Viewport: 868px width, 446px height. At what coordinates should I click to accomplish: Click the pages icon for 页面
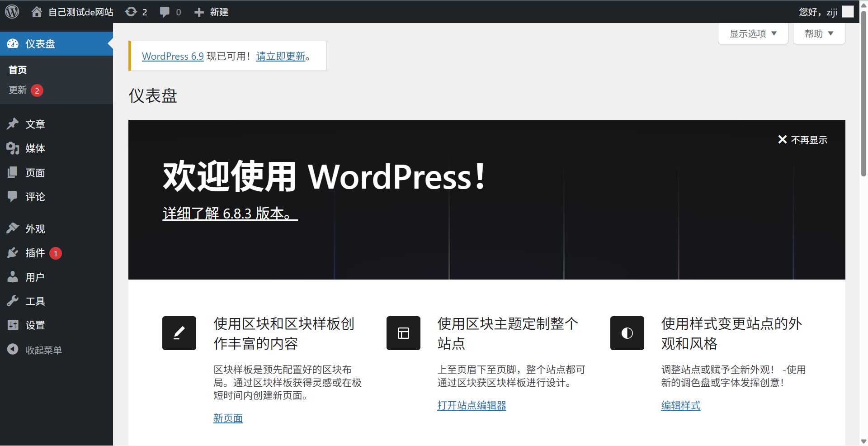(x=13, y=172)
